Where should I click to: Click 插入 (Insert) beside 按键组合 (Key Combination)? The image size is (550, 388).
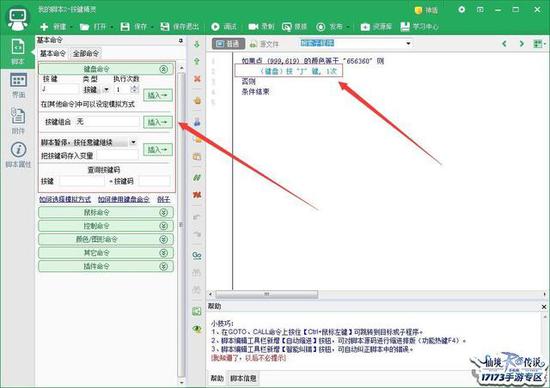158,122
